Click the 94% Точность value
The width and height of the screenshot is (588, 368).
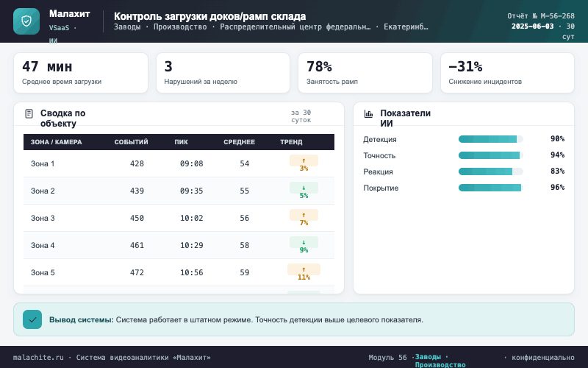click(557, 155)
